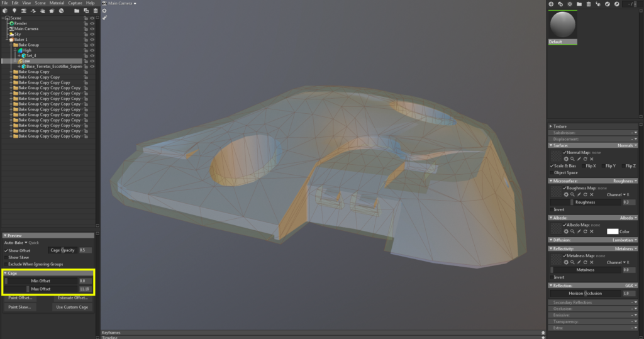Click the trash icon in scene toolbar
644x339 pixels.
96,11
